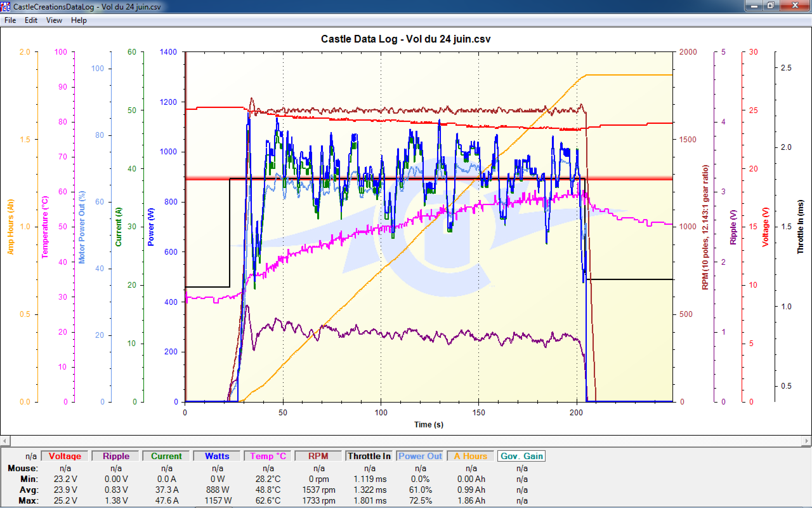Click the 'Time (s)' x-axis label
812x508 pixels.
click(x=429, y=424)
